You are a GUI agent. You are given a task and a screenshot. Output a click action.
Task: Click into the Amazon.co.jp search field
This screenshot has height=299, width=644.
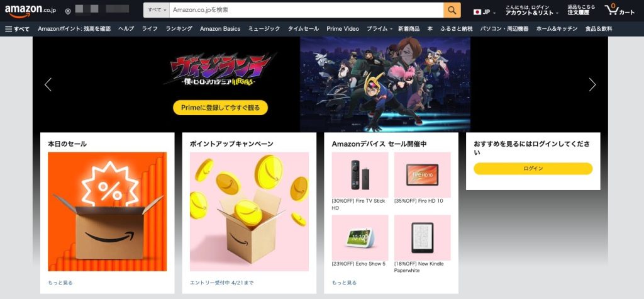306,10
